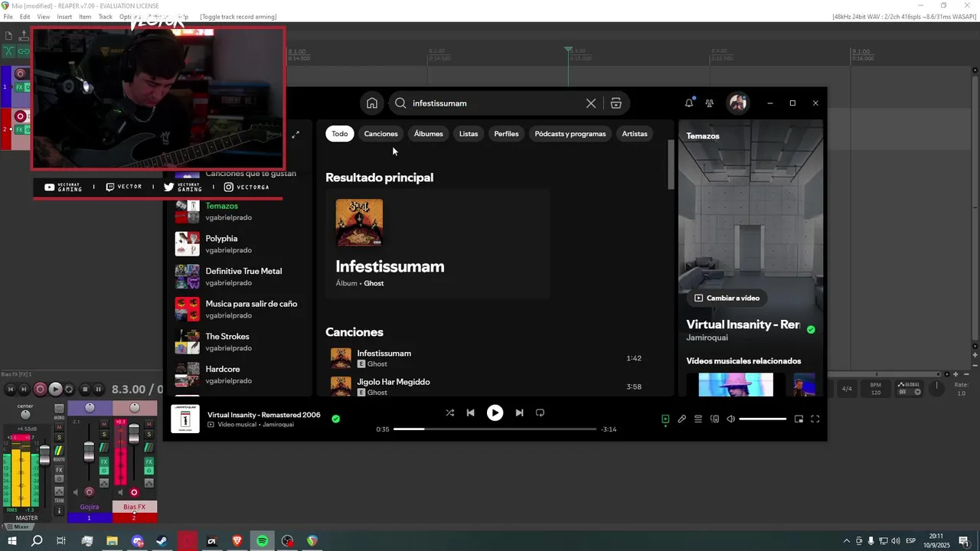Open REAPER View menu
This screenshot has height=551, width=980.
click(x=44, y=17)
